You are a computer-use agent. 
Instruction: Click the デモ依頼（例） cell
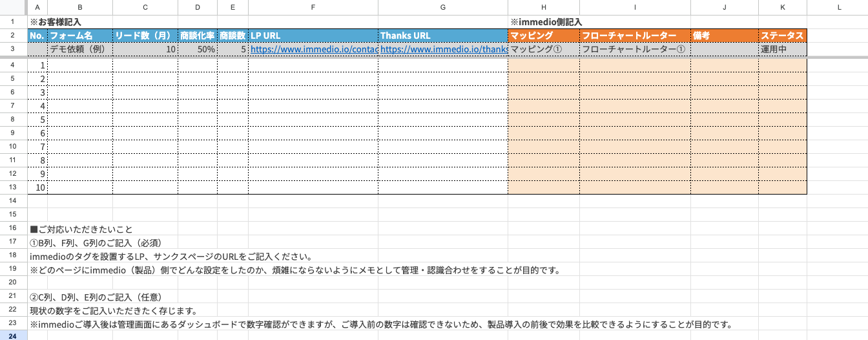click(x=79, y=49)
